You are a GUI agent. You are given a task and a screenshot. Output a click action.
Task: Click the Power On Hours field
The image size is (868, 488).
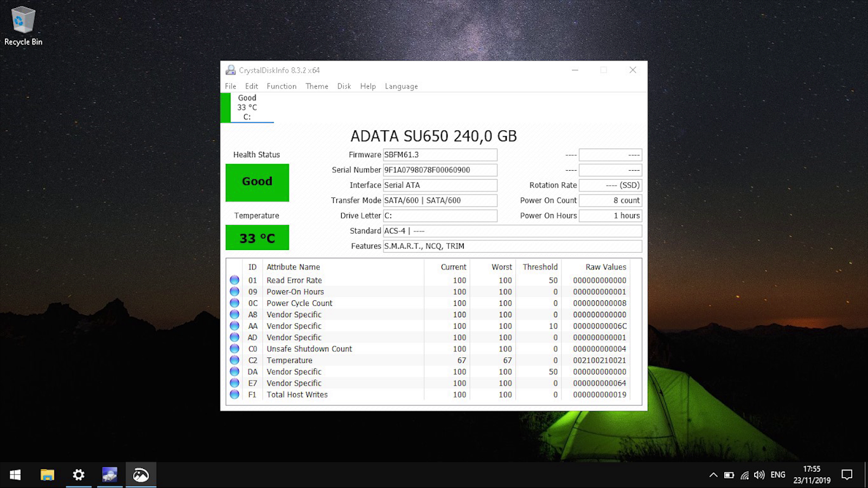(610, 215)
